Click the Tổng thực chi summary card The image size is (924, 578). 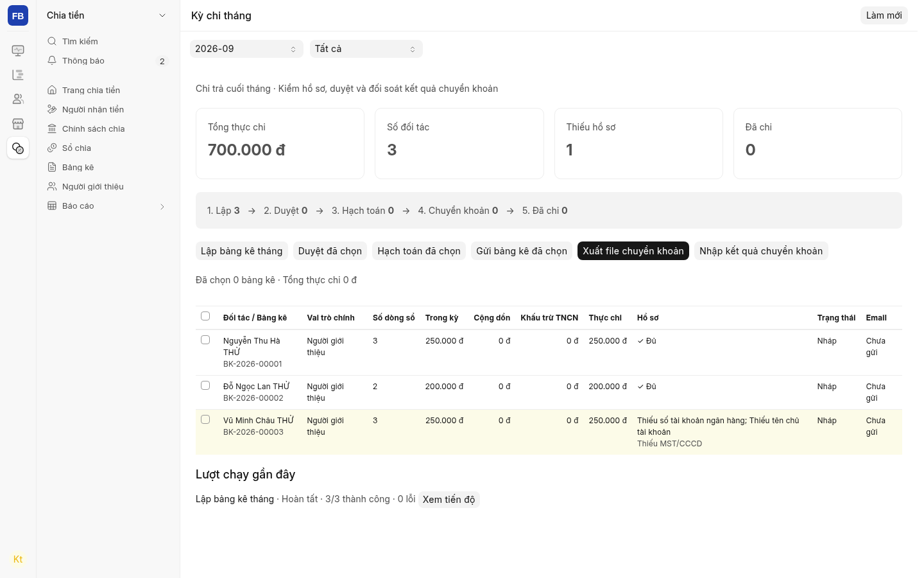(280, 143)
